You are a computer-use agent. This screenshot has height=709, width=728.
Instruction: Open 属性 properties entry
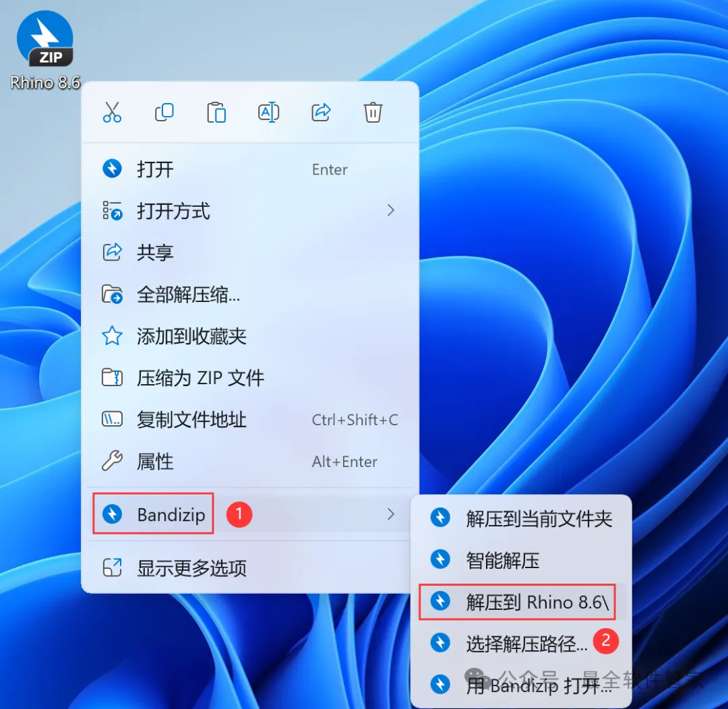[250, 462]
